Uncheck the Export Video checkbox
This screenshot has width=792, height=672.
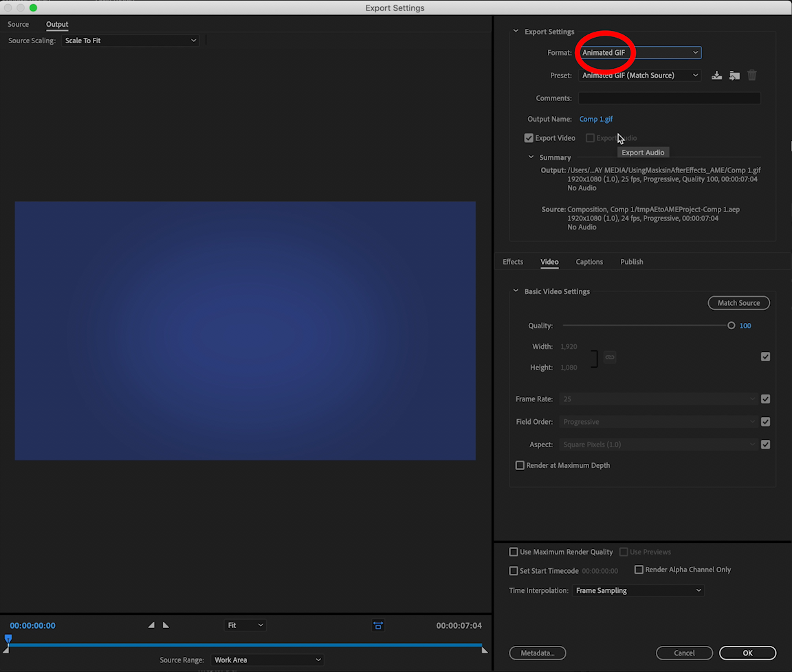click(529, 137)
